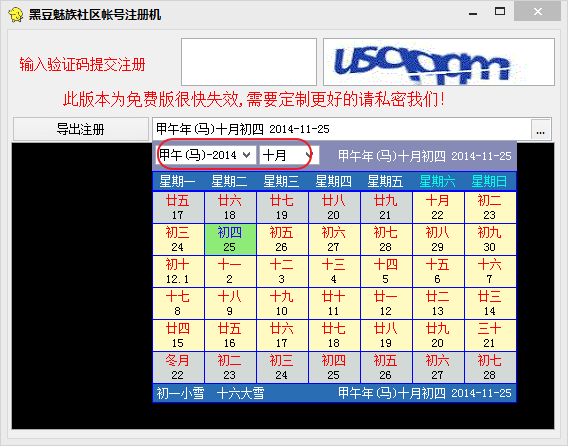Select calendar day 27 初六 in second row
The height and width of the screenshot is (446, 568).
(x=334, y=239)
